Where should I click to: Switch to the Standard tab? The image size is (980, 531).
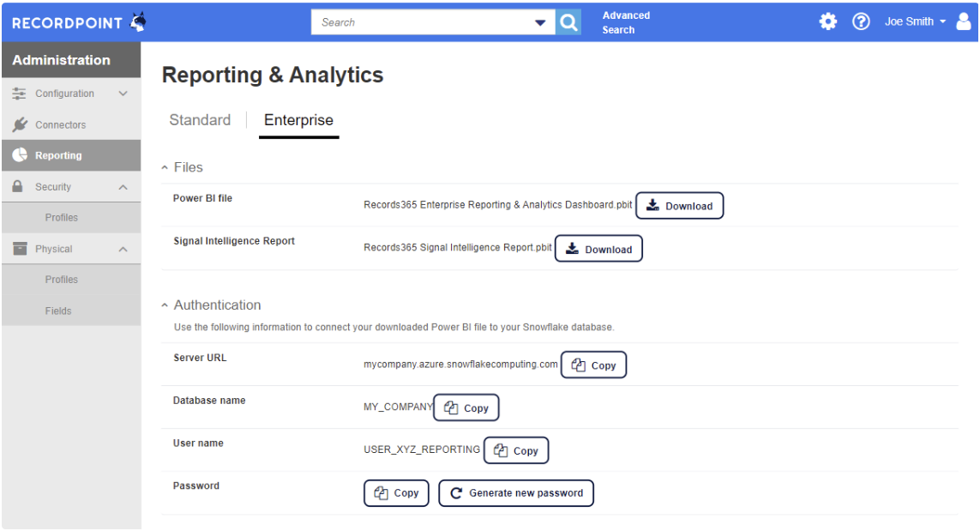[x=200, y=119]
